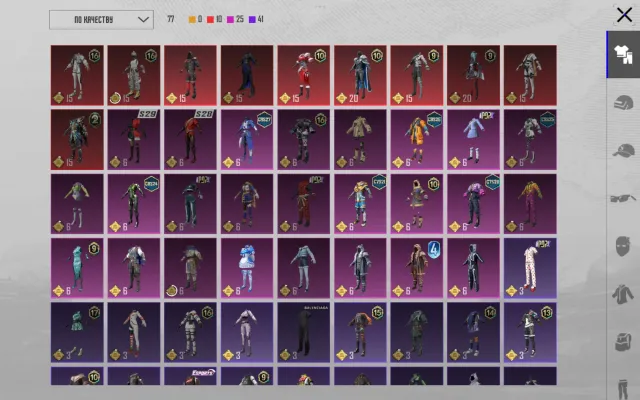Select the white polka dot pajamas outfit
640x400 pixels.
(530, 268)
